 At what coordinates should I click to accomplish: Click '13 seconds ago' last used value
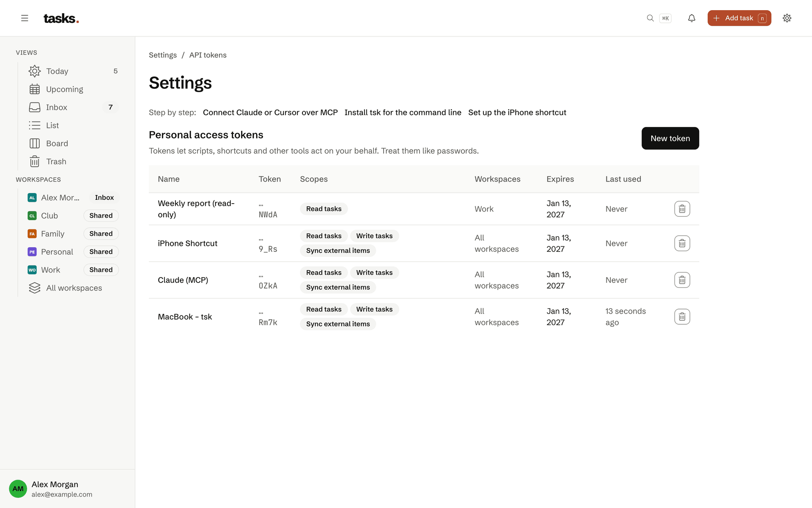(x=625, y=317)
